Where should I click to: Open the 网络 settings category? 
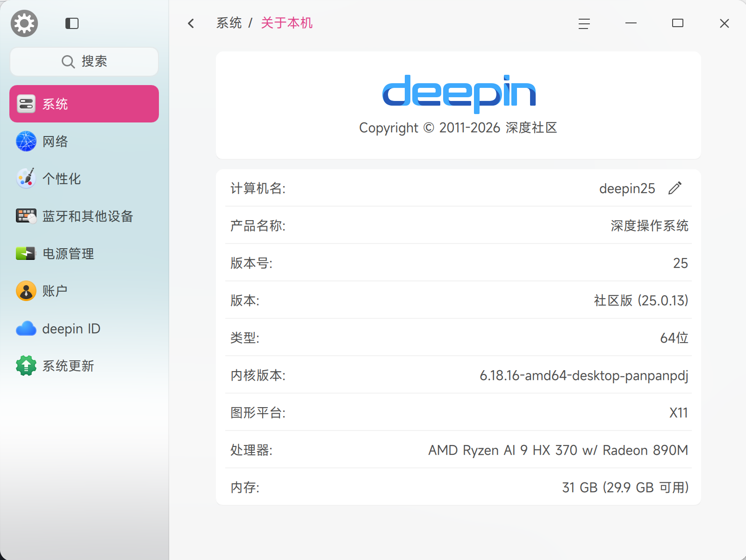pyautogui.click(x=84, y=141)
